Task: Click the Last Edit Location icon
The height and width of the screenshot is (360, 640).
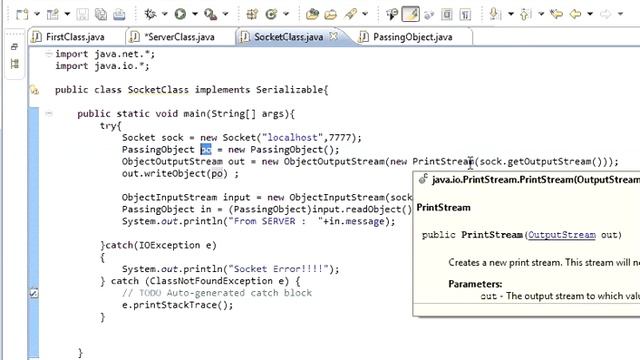Action: coord(556,14)
